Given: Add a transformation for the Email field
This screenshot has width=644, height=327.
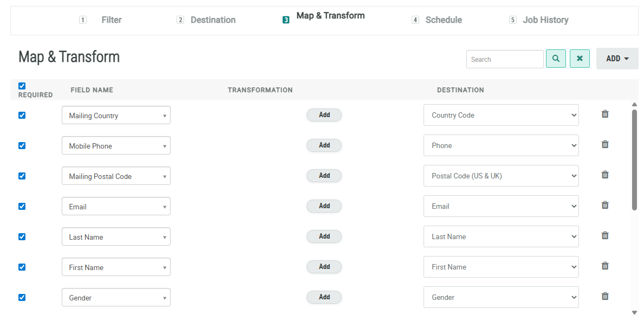Looking at the screenshot, I should click(324, 206).
